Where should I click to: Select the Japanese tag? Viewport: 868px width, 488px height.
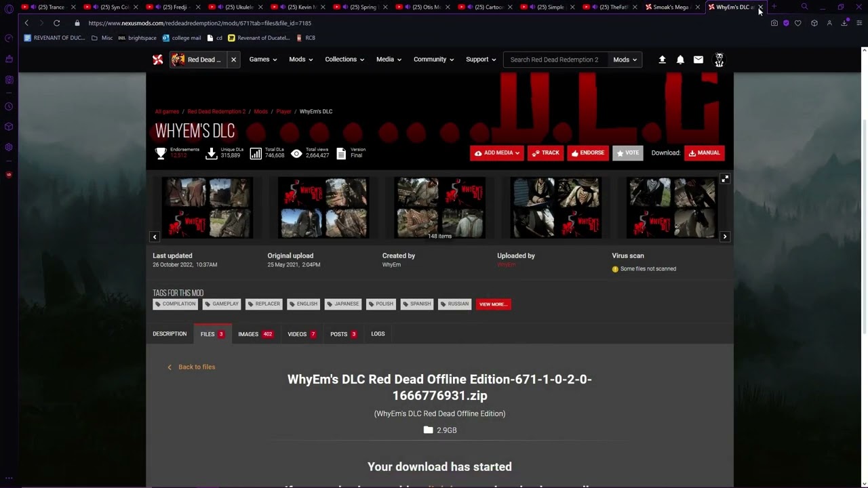[343, 304]
